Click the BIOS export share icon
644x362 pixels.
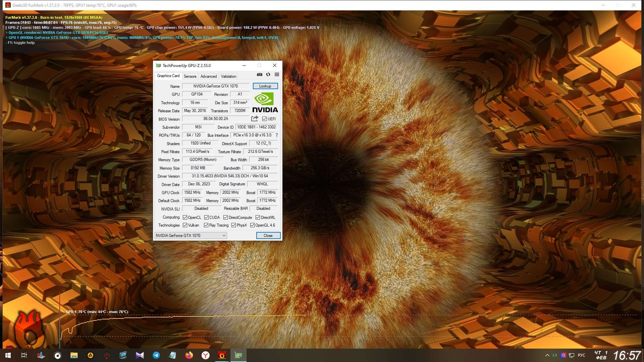tap(255, 119)
